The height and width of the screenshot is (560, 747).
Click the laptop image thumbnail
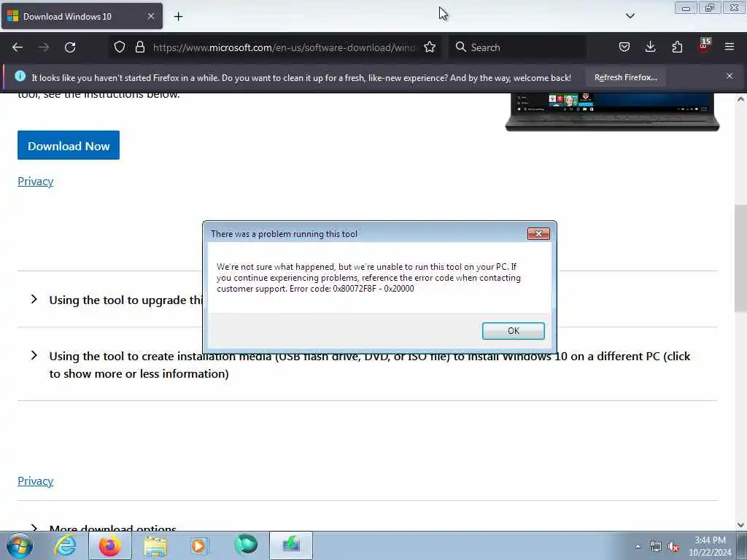612,112
